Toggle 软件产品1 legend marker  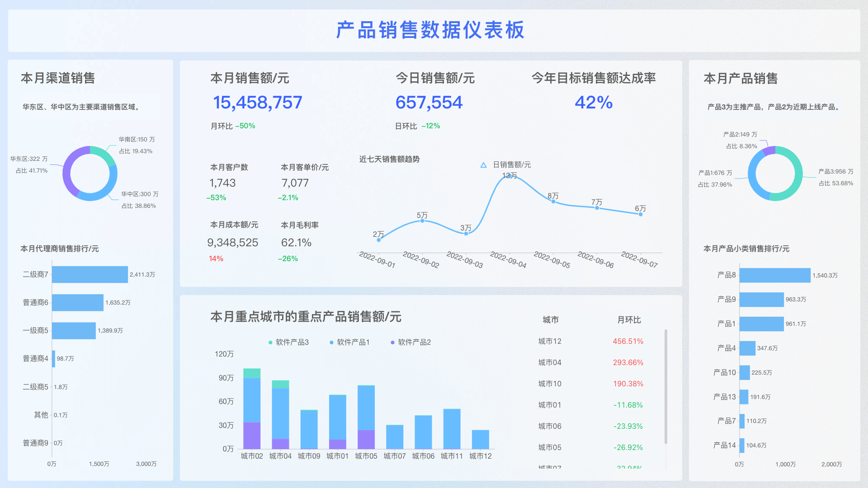click(x=331, y=343)
